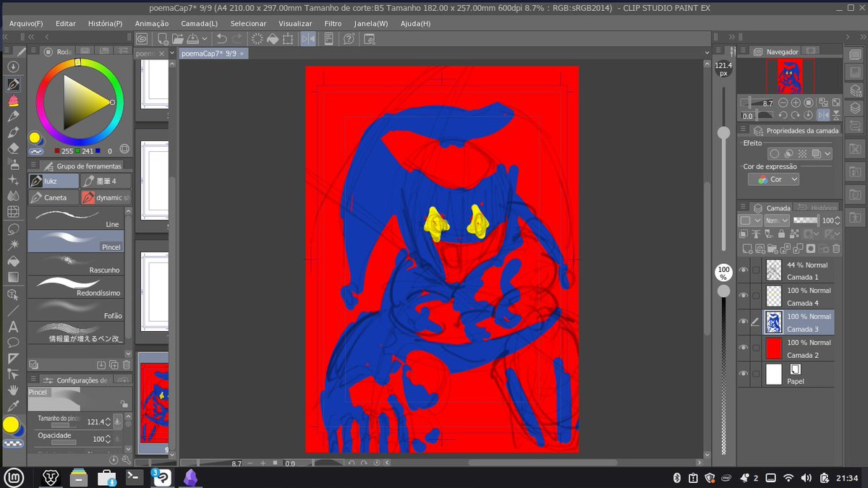Click the Clear layer sparkle icon

[257, 38]
